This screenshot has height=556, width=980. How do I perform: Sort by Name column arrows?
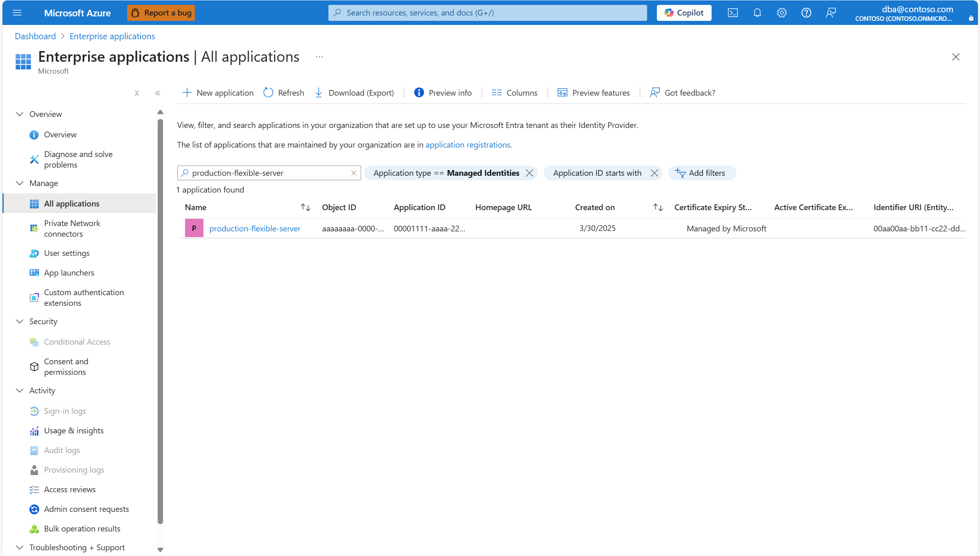tap(306, 207)
